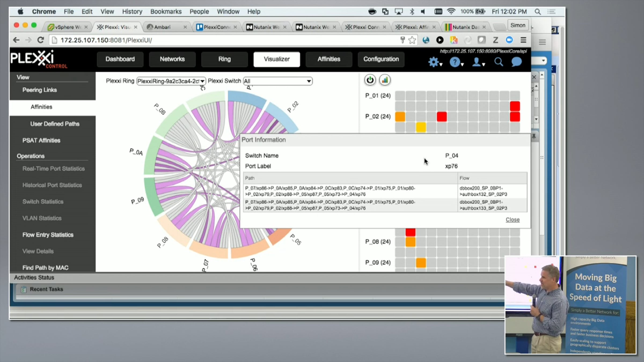Switch to the Dashboard tab
Image resolution: width=644 pixels, height=362 pixels.
click(x=120, y=59)
